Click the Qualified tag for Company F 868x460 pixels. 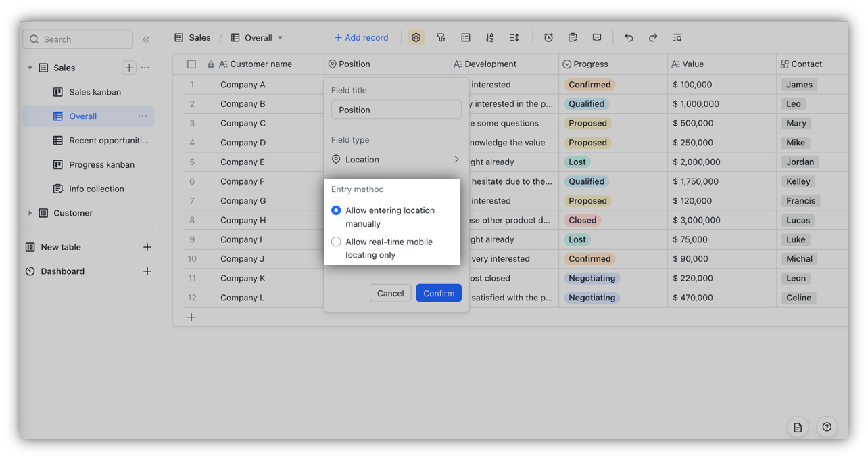coord(587,181)
